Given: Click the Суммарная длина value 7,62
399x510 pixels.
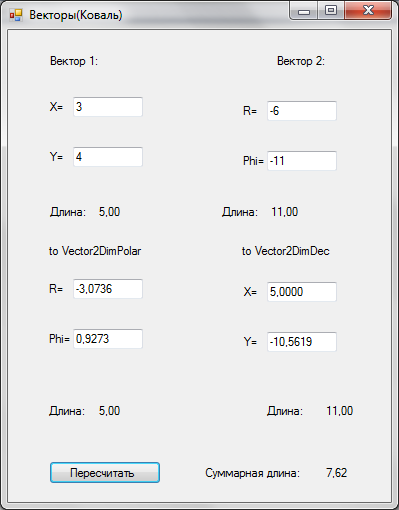Looking at the screenshot, I should (x=337, y=473).
